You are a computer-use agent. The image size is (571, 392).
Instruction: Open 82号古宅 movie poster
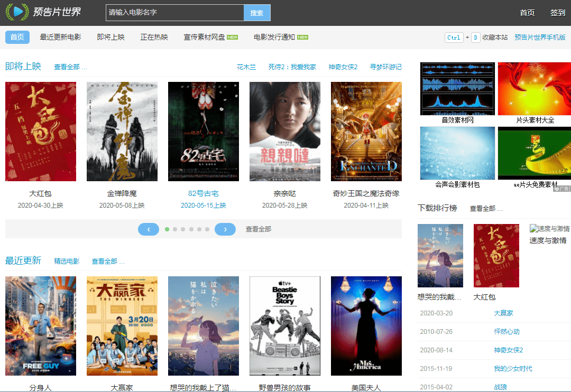point(203,132)
